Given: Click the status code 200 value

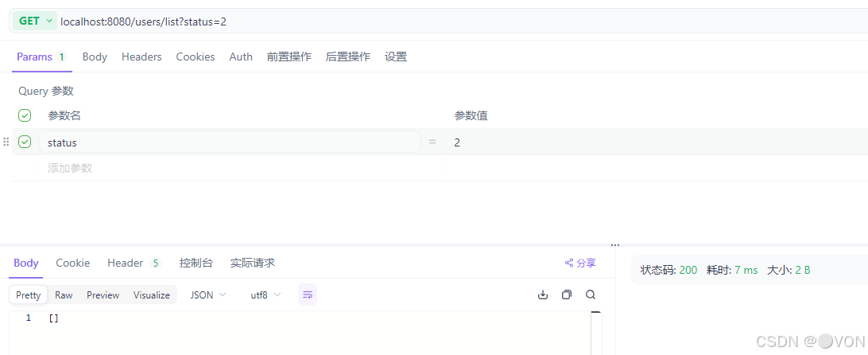Looking at the screenshot, I should pyautogui.click(x=688, y=270).
